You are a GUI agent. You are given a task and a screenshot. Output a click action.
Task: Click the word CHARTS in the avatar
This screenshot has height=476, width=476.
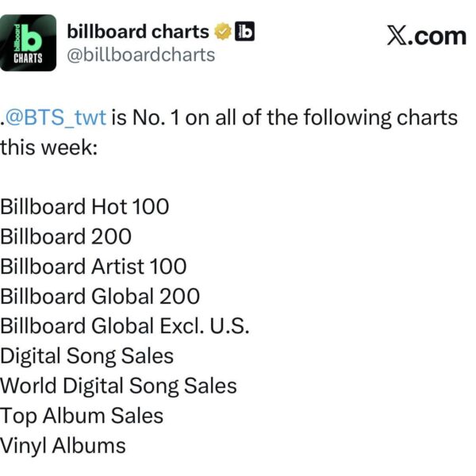29,59
